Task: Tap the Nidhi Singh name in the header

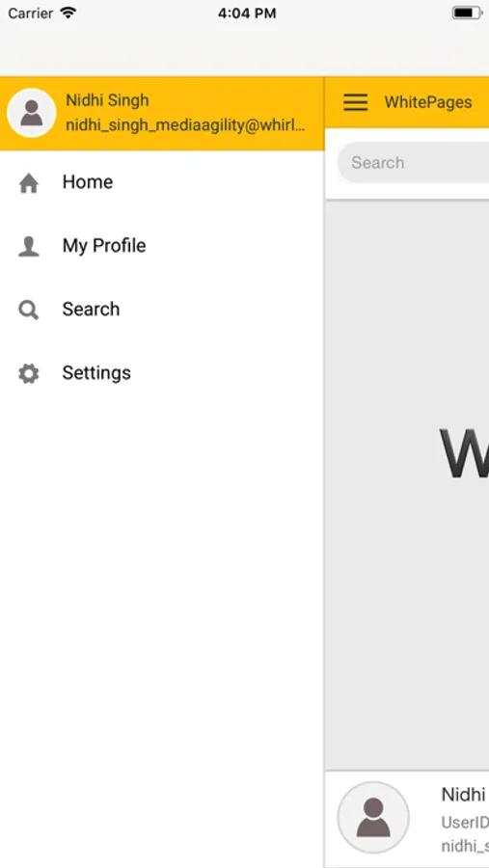Action: (x=107, y=100)
